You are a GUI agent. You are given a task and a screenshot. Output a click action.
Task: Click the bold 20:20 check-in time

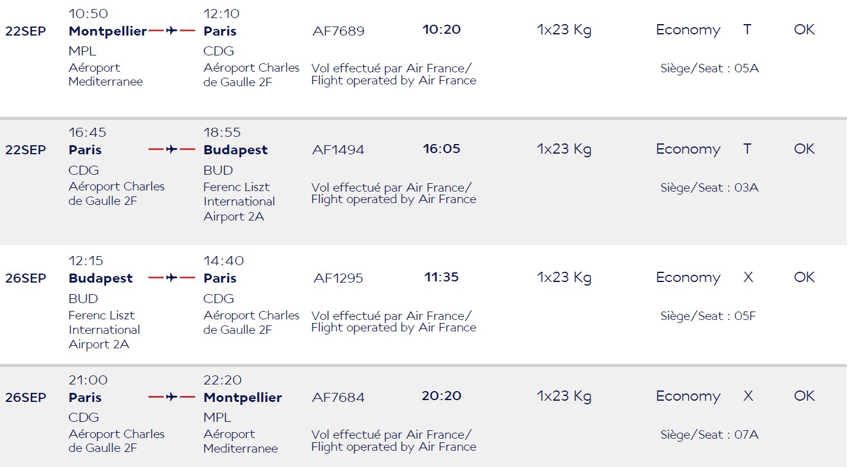[x=442, y=396]
